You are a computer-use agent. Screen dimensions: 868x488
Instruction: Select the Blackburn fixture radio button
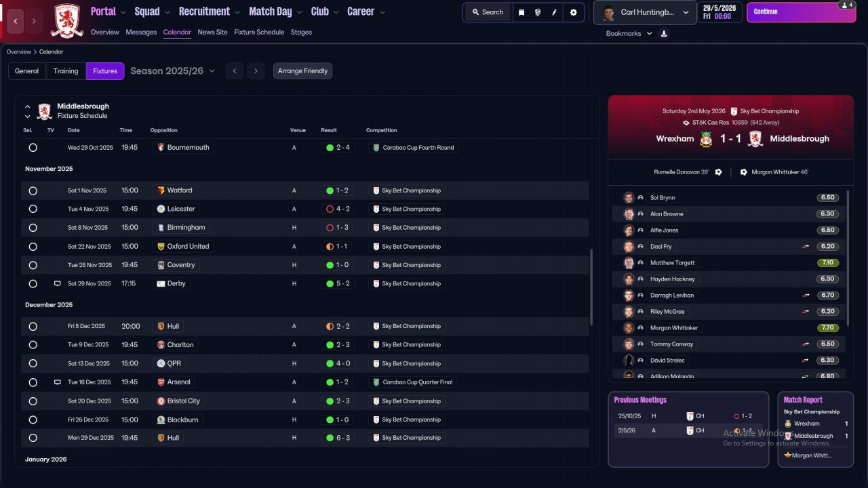(33, 420)
